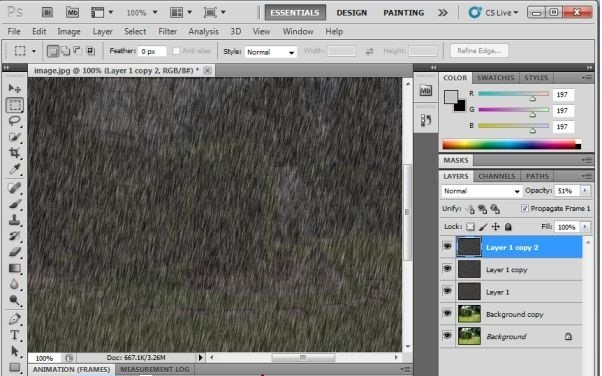Viewport: 602px width, 376px height.
Task: Select the Clone Stamp tool
Action: [x=15, y=220]
